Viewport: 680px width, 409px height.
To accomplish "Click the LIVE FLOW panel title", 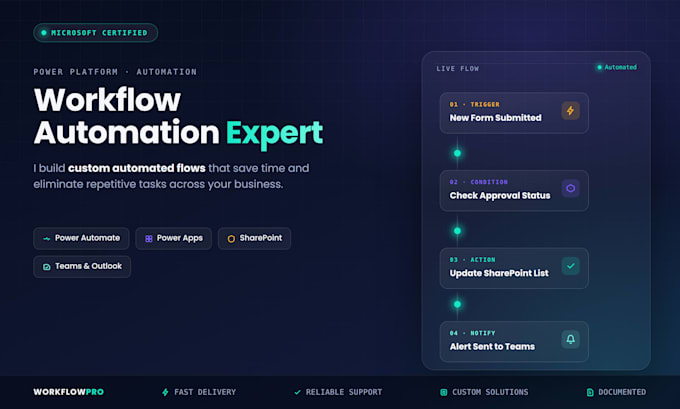I will tap(458, 69).
